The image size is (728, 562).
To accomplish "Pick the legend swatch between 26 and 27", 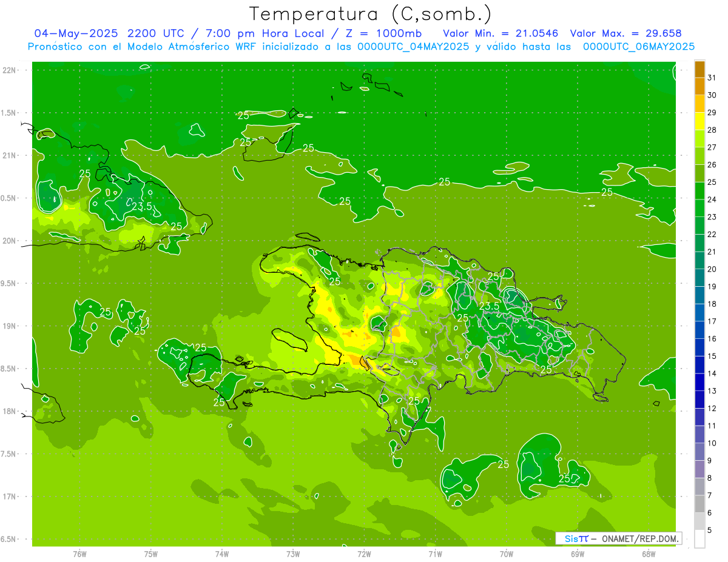I will [x=699, y=156].
